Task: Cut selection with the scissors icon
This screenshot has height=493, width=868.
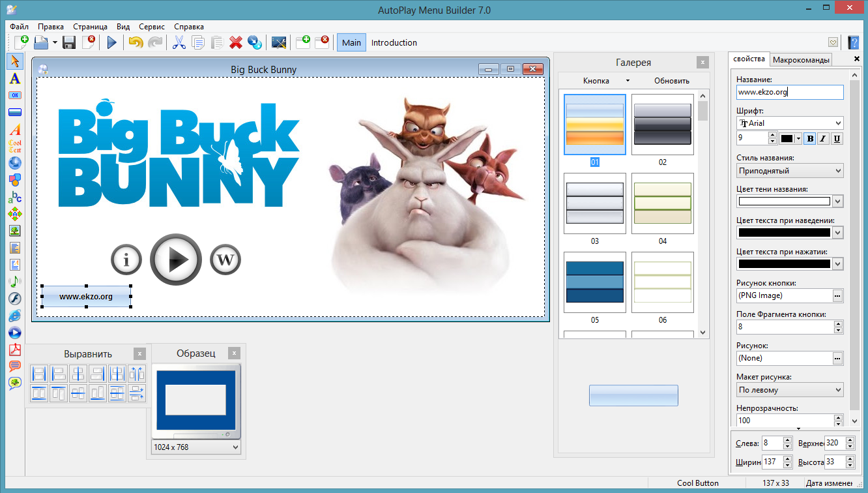Action: tap(179, 42)
